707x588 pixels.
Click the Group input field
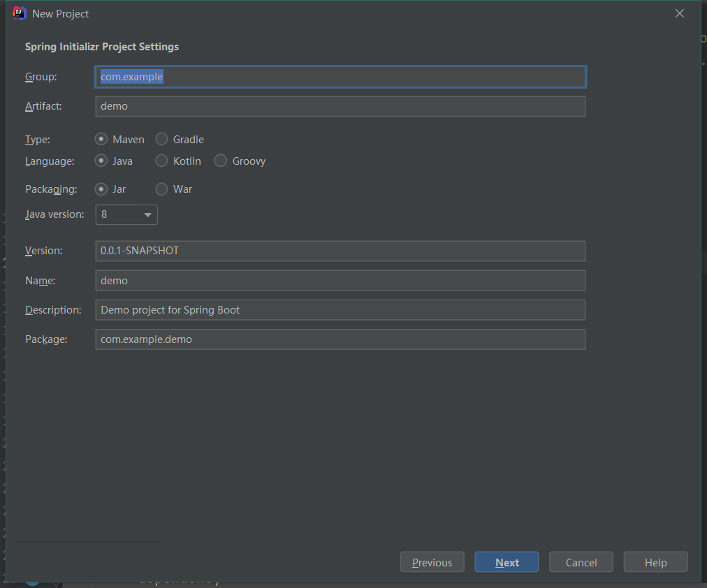point(340,77)
